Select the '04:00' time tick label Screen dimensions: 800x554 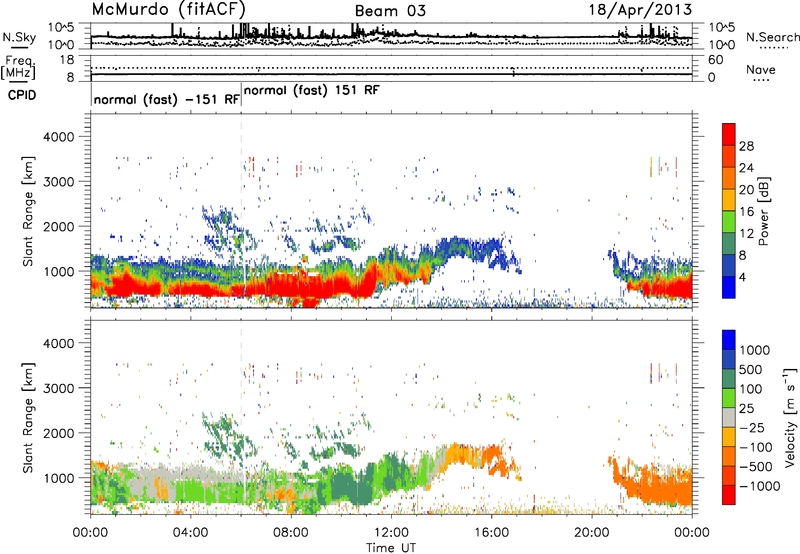click(190, 533)
